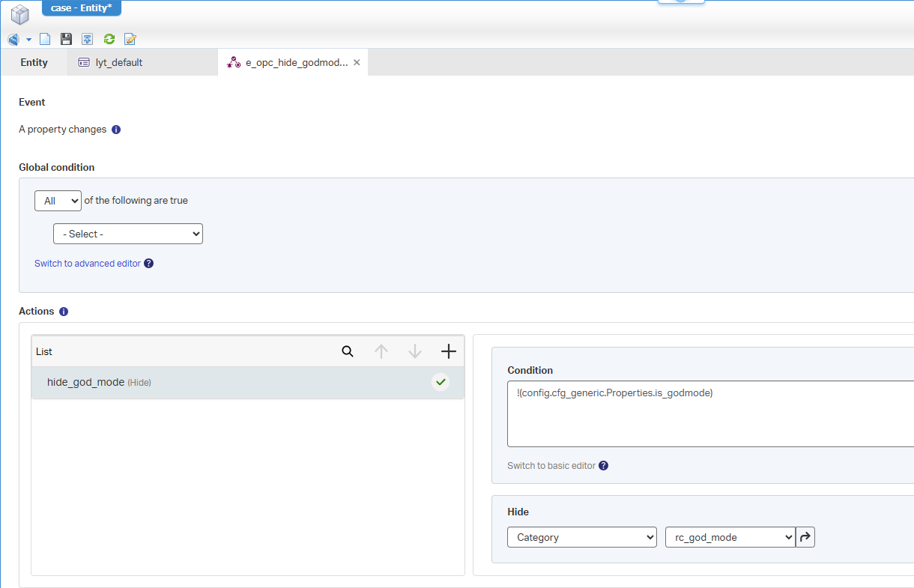The image size is (914, 588).
Task: Open the - Select - dropdown
Action: tap(128, 234)
